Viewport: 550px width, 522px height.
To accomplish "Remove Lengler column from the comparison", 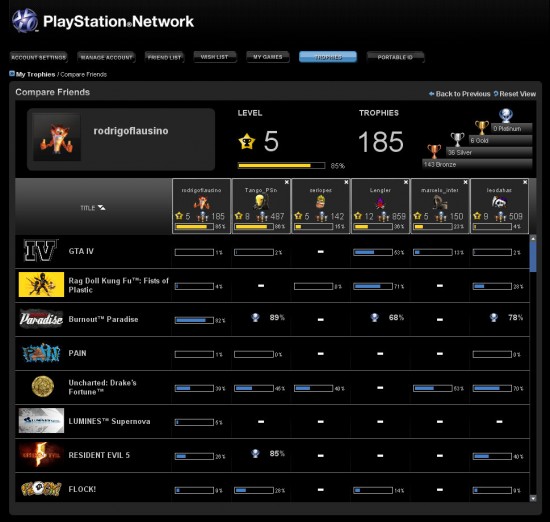I will click(406, 182).
